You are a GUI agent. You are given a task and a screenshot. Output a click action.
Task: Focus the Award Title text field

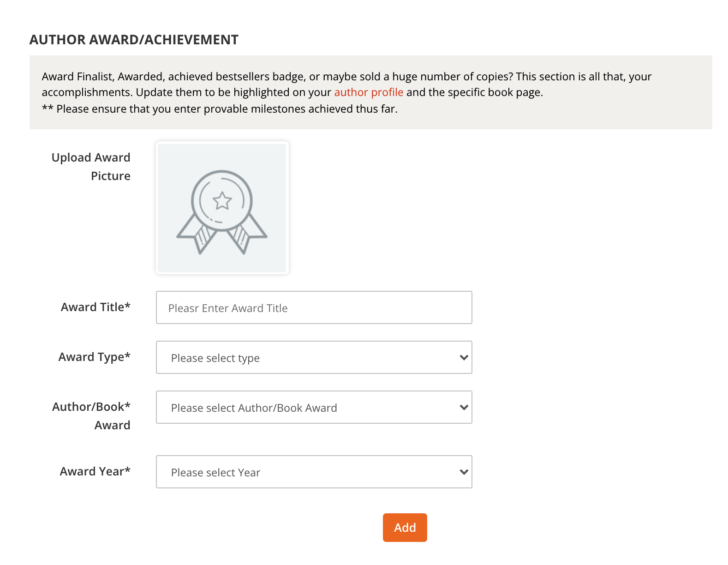(314, 307)
